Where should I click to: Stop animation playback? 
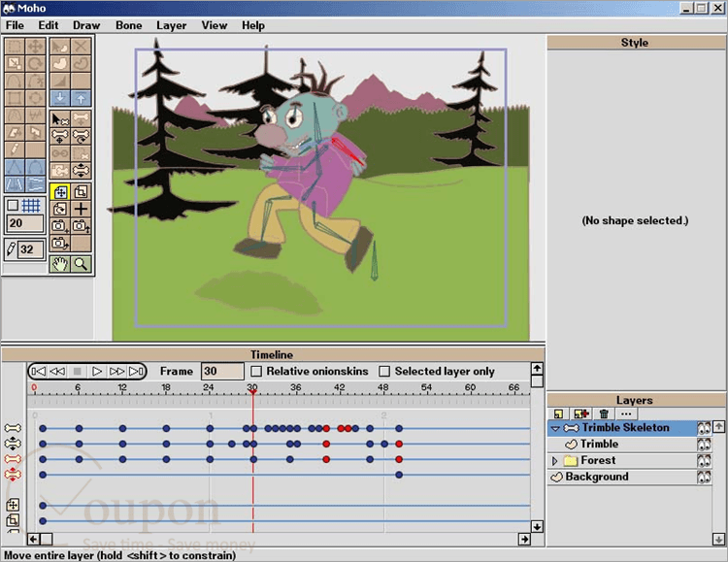pos(77,371)
